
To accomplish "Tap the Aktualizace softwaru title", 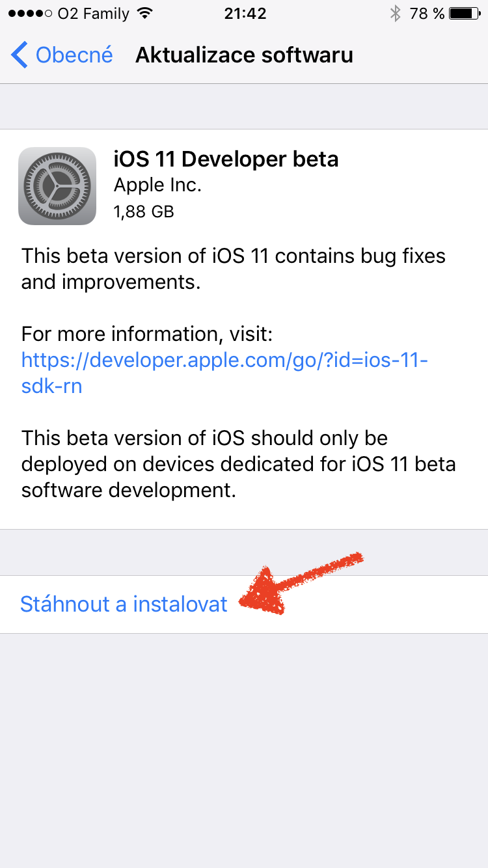I will (x=244, y=55).
